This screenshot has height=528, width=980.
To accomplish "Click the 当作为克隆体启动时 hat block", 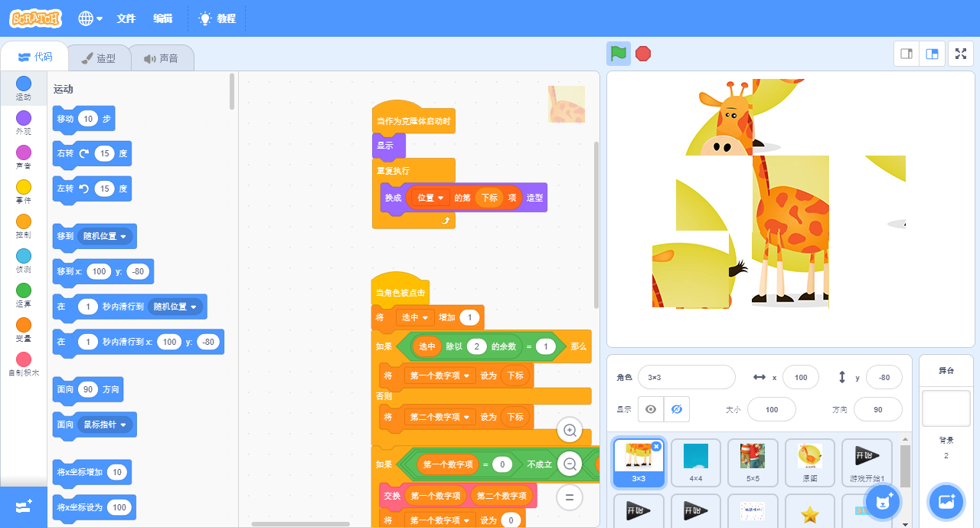I will tap(413, 116).
